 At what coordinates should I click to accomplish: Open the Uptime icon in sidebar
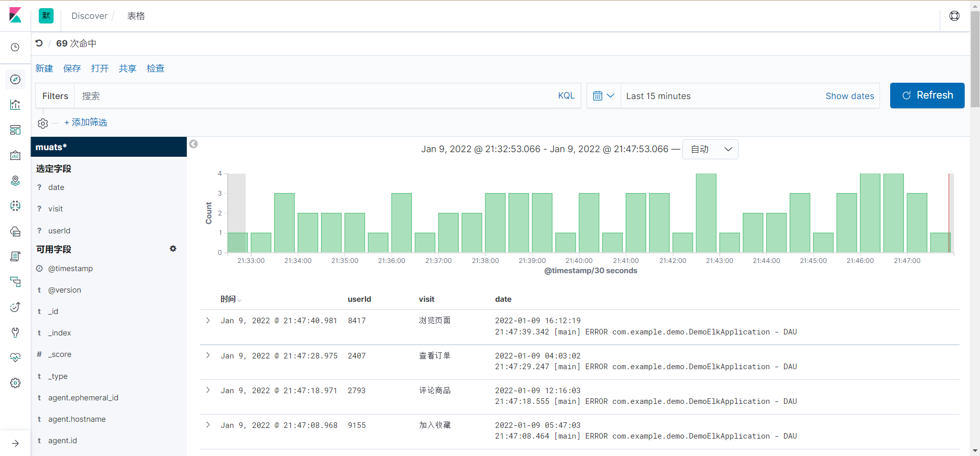tap(15, 307)
